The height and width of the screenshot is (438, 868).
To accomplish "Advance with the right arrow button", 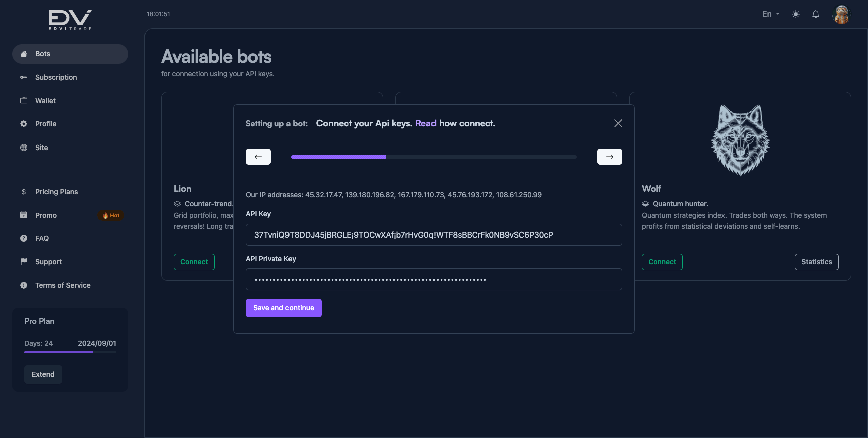I will pos(610,157).
